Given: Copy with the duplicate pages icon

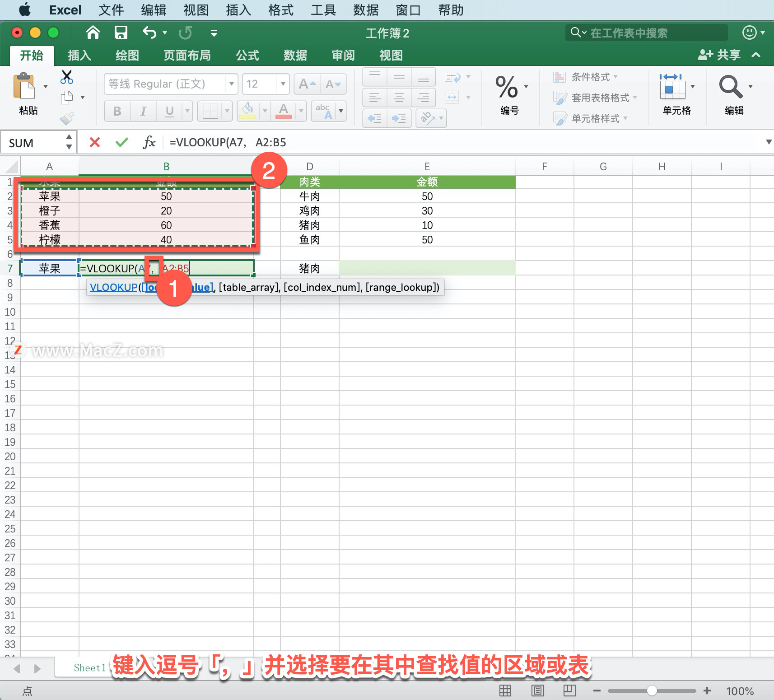Looking at the screenshot, I should (67, 97).
